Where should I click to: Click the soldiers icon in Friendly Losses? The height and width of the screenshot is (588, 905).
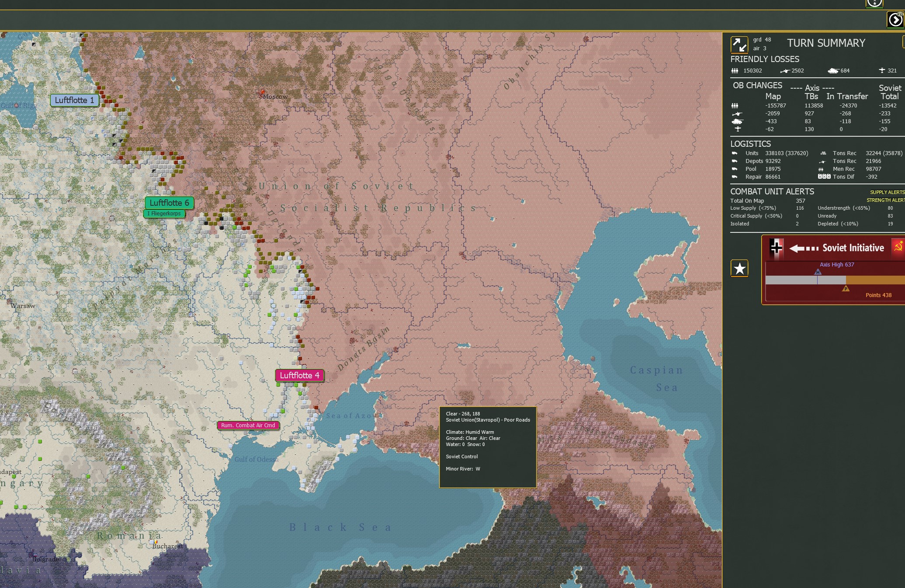click(x=735, y=71)
